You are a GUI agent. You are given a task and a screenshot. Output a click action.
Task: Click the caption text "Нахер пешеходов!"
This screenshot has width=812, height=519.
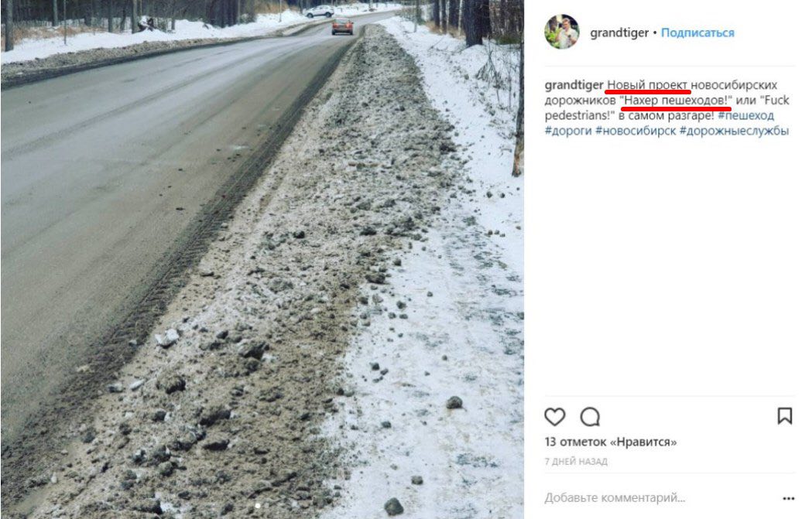click(676, 101)
